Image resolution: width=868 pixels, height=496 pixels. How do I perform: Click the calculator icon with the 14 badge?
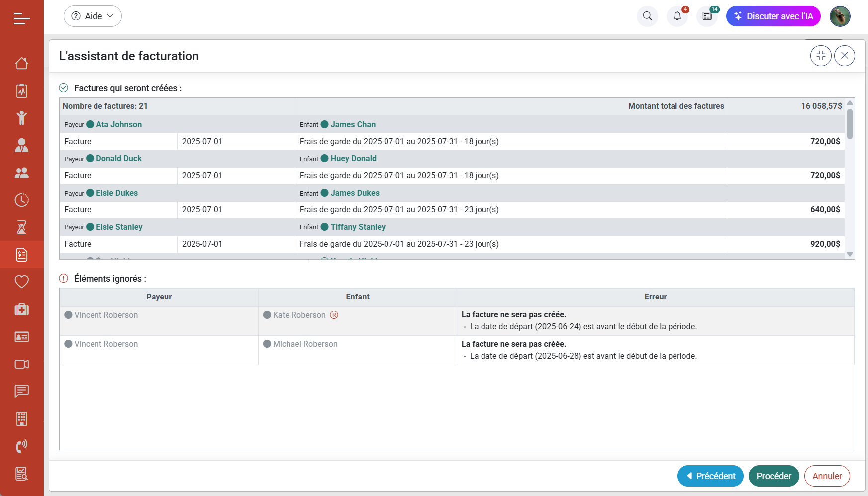click(707, 16)
